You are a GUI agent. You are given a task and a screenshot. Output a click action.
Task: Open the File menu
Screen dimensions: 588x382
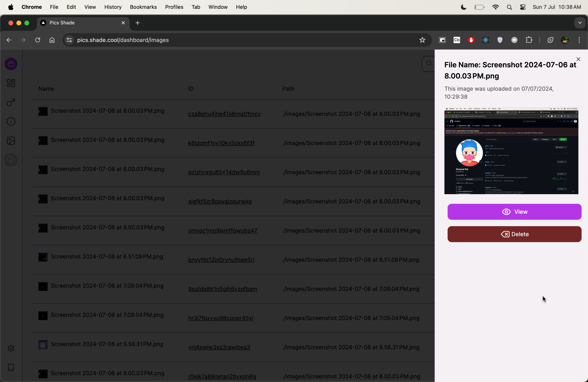tap(54, 7)
